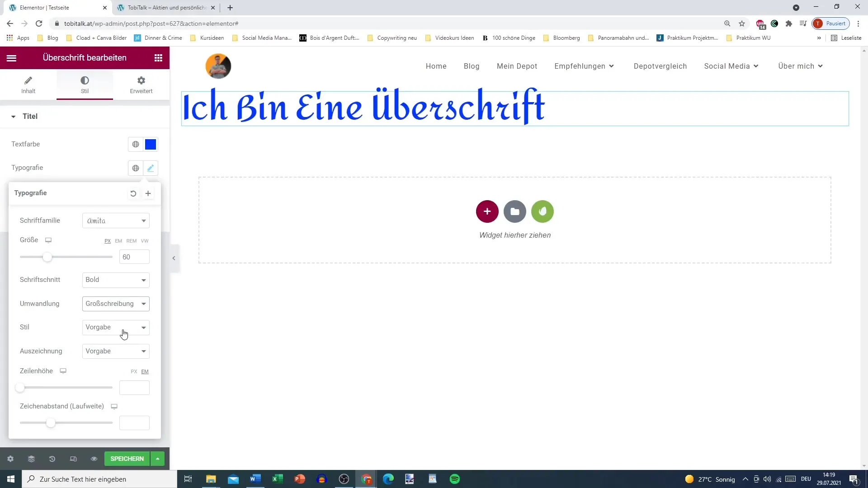Viewport: 868px width, 488px height.
Task: Open the blue Textfarbe color picker
Action: [151, 144]
